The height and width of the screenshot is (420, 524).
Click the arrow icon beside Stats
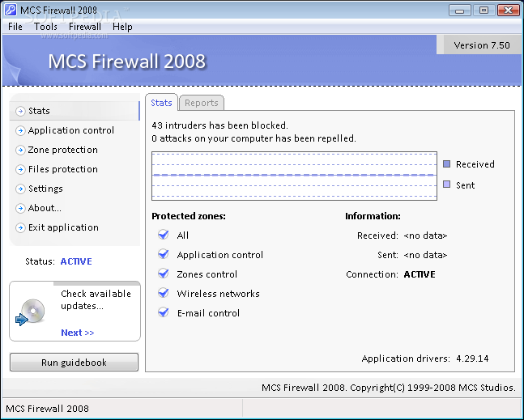[x=20, y=111]
